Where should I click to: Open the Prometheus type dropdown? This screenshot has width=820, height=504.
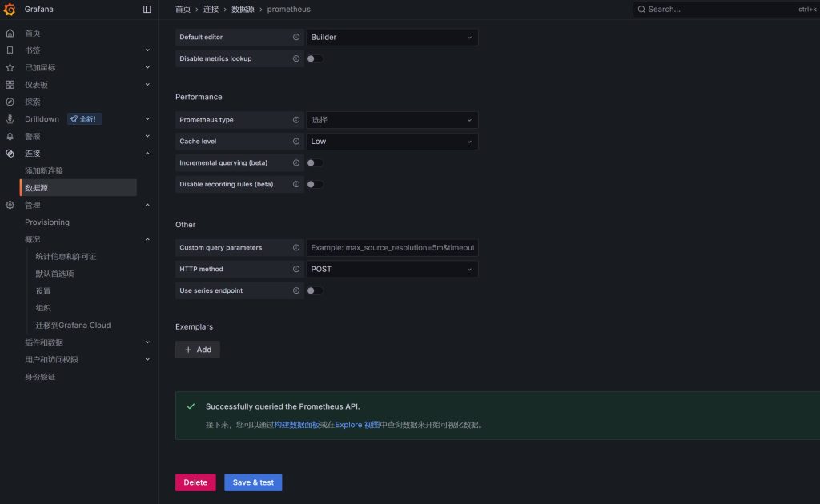(x=392, y=120)
